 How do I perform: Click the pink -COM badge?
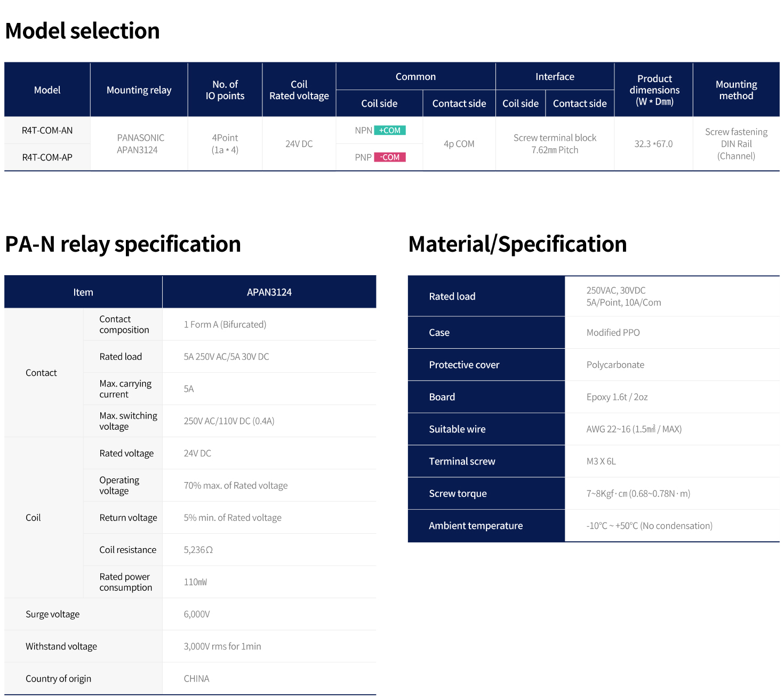point(389,157)
